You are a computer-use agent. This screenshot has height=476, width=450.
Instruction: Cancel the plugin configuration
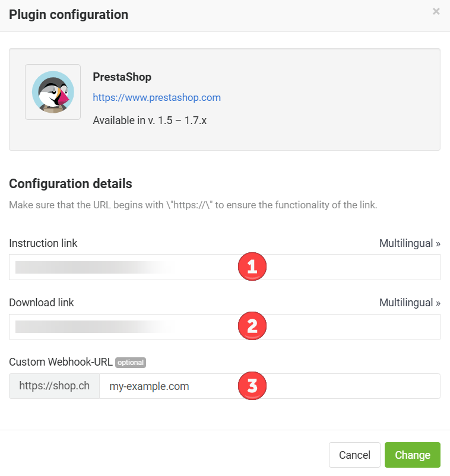pyautogui.click(x=354, y=455)
